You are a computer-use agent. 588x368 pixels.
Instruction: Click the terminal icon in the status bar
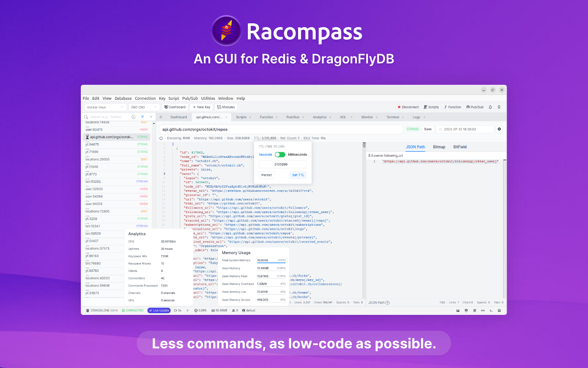(491, 310)
